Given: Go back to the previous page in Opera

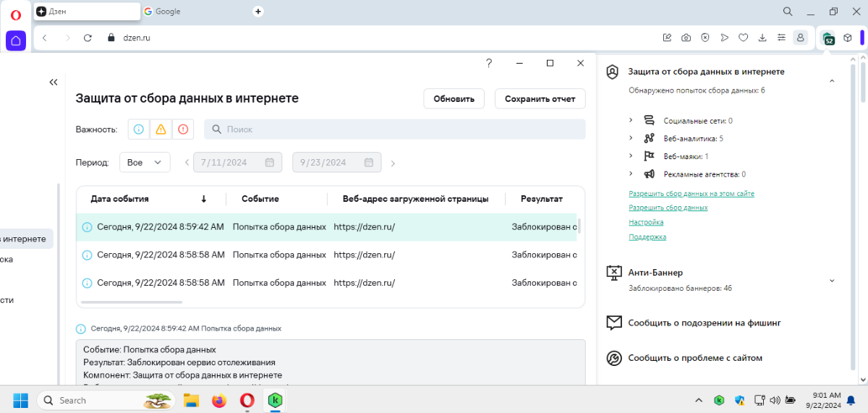Looking at the screenshot, I should click(45, 38).
